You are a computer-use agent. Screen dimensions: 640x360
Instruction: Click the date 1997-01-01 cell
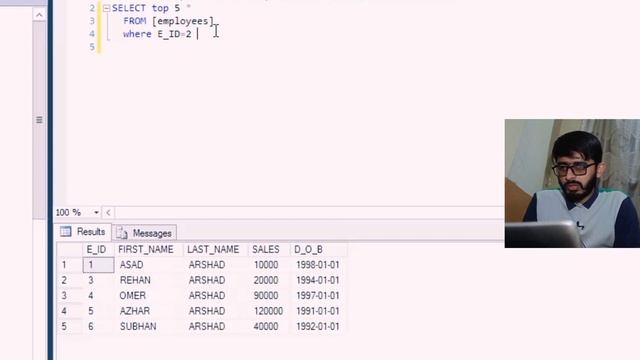tap(318, 296)
